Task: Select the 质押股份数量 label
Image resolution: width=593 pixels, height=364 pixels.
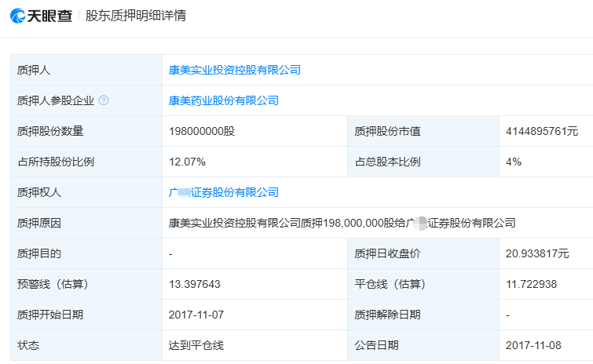Action: coord(50,131)
